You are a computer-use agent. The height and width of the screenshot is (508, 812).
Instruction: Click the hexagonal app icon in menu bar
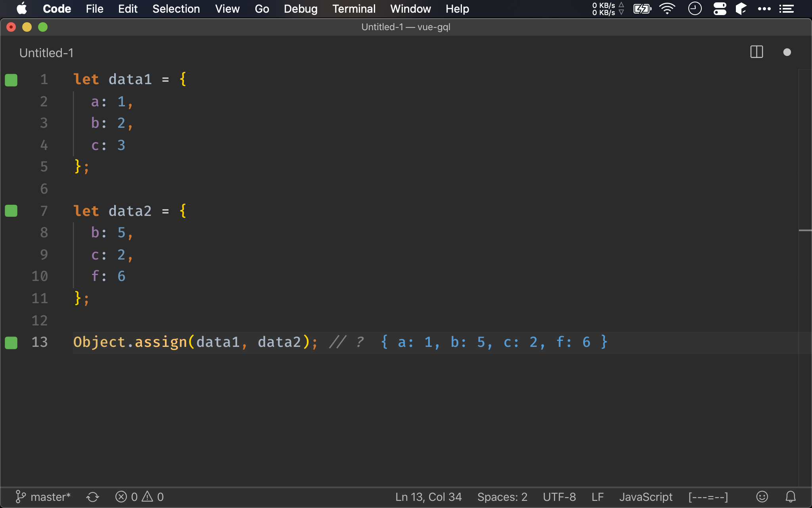(x=741, y=9)
